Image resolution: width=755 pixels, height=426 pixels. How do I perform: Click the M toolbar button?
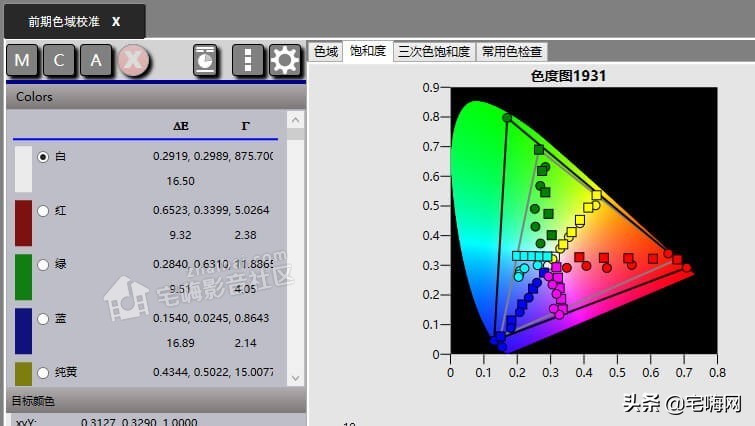pos(22,60)
